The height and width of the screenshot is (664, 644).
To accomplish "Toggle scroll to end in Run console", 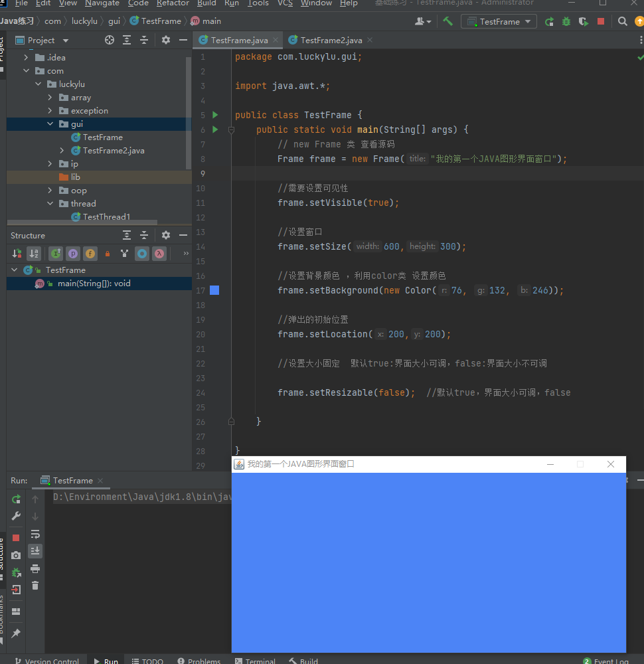I will (x=35, y=551).
